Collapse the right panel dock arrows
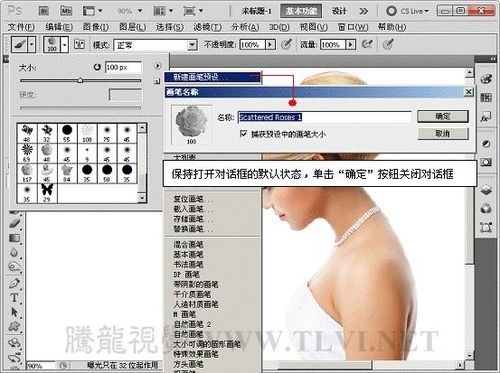 tap(493, 59)
